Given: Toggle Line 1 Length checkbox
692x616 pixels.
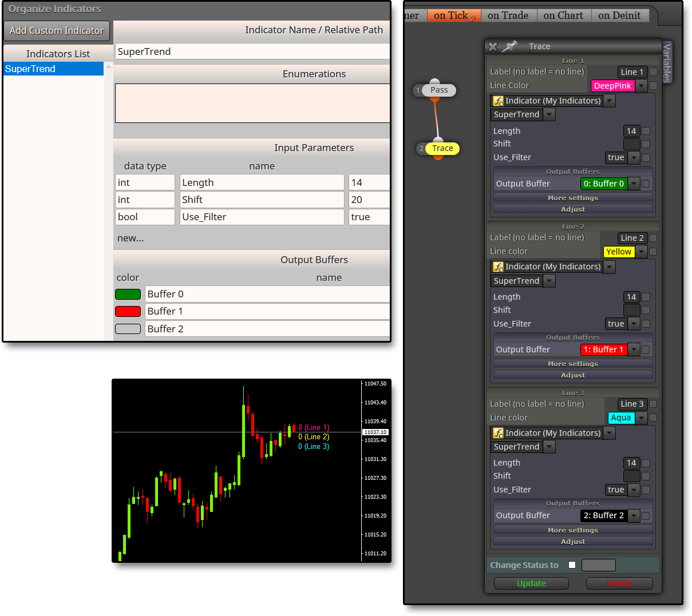Looking at the screenshot, I should click(x=646, y=131).
